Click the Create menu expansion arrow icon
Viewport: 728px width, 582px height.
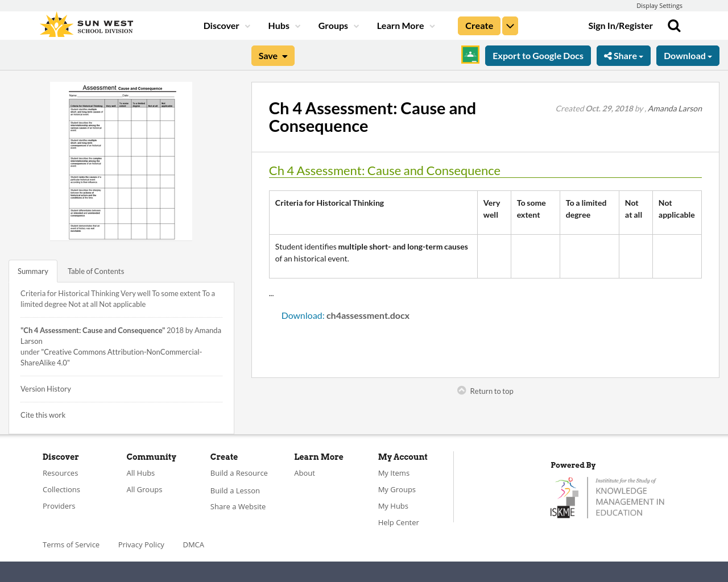[x=510, y=25]
